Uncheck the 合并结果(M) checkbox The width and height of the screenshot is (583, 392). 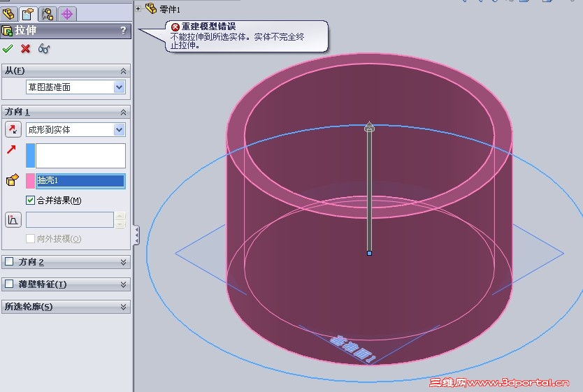30,201
